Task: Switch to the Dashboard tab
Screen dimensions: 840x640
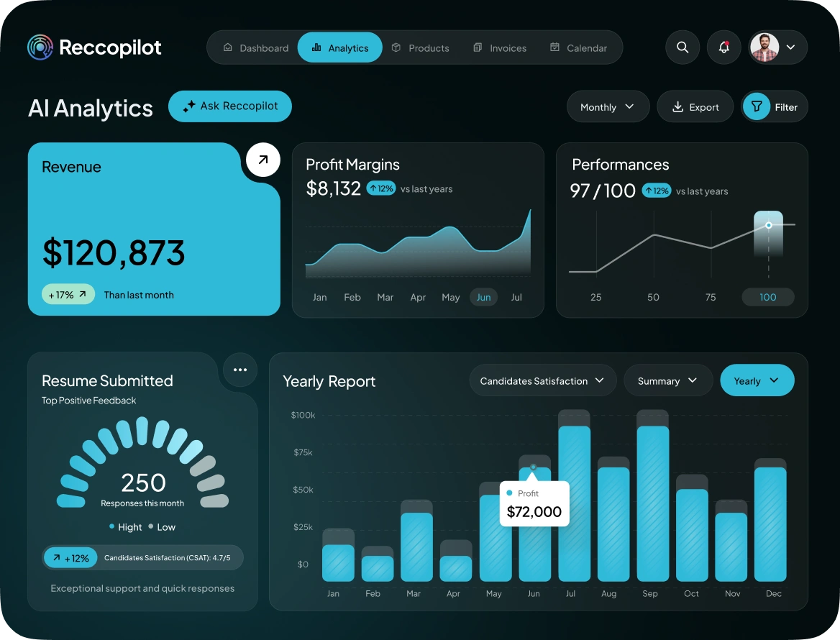Action: click(256, 47)
